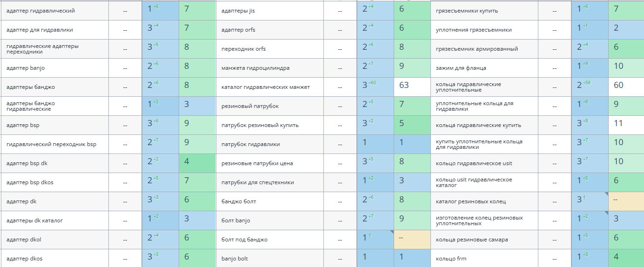Click the value 60 for "кольца гидравлические уплотнительные"
This screenshot has width=644, height=267.
618,85
